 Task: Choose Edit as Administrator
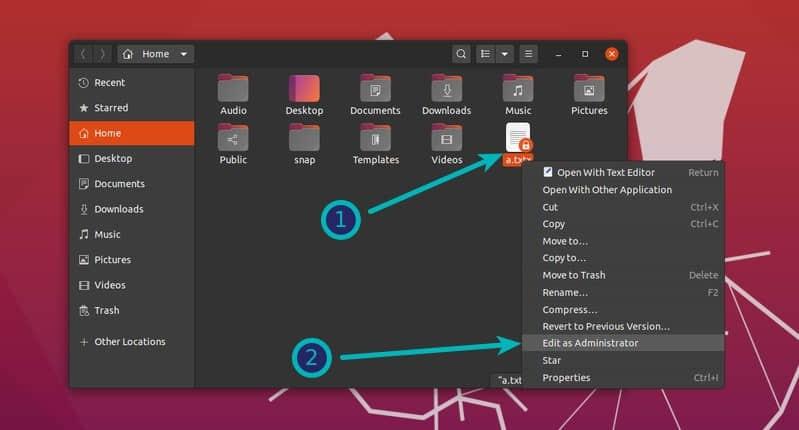[x=590, y=343]
